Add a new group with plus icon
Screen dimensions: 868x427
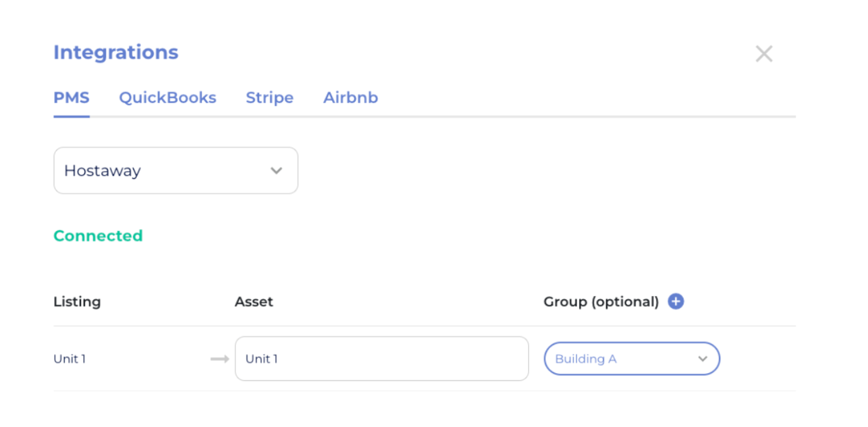676,301
